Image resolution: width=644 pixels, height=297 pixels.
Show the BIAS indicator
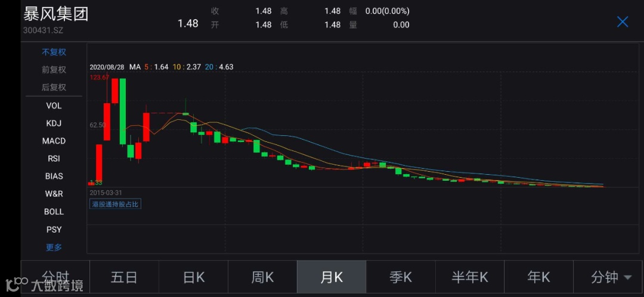54,176
